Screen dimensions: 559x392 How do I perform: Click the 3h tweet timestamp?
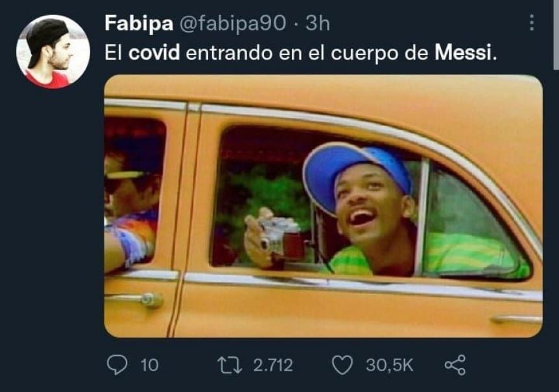(318, 23)
